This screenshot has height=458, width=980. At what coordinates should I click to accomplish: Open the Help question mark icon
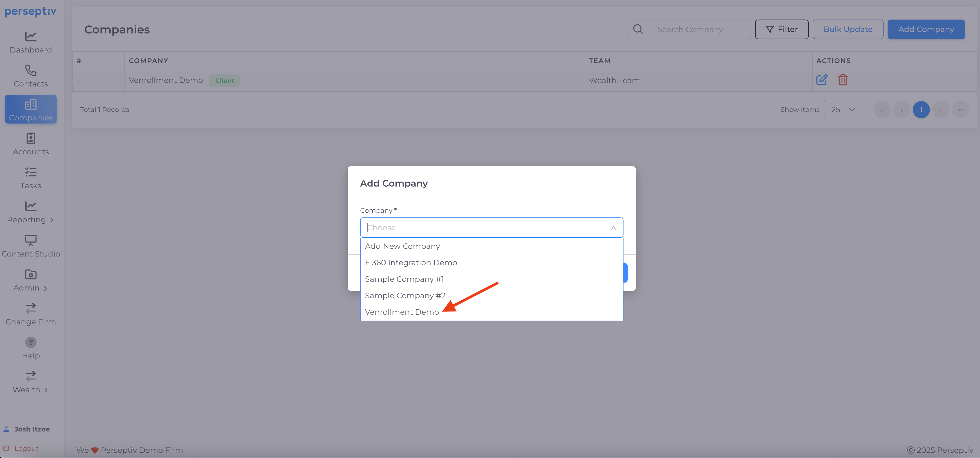(30, 342)
